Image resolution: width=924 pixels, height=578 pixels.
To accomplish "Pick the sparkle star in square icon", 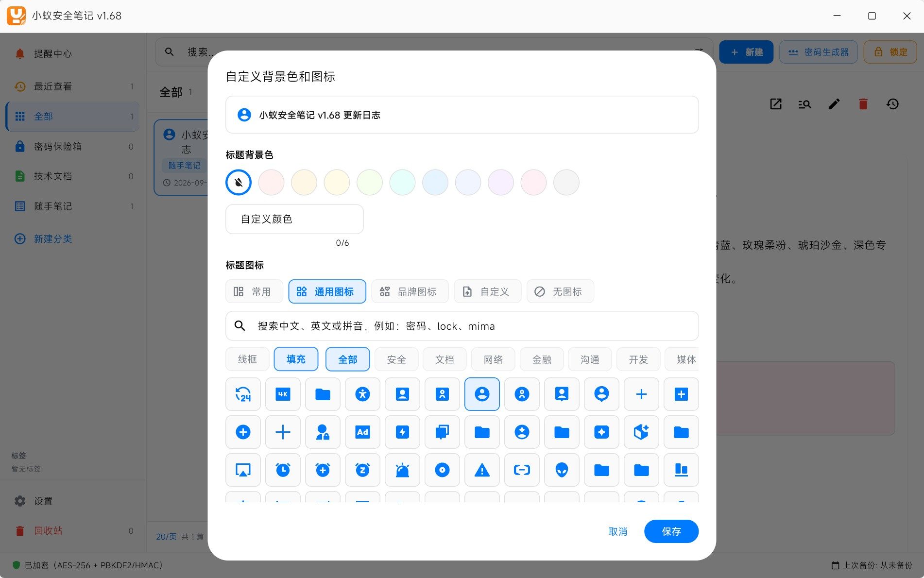I will (x=601, y=432).
